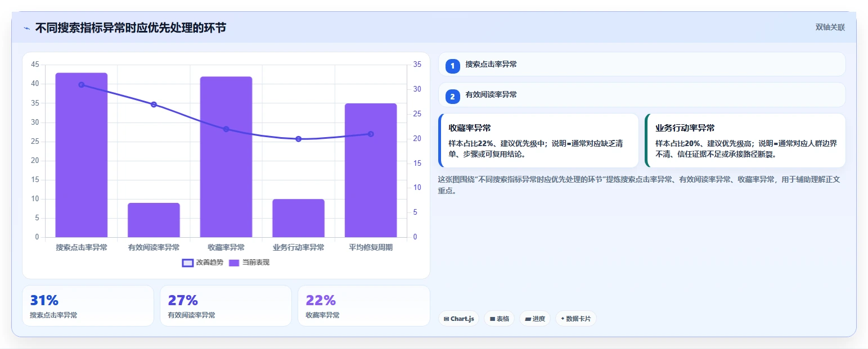Select list item 搜索点击率异常
Image resolution: width=868 pixels, height=349 pixels.
point(642,64)
